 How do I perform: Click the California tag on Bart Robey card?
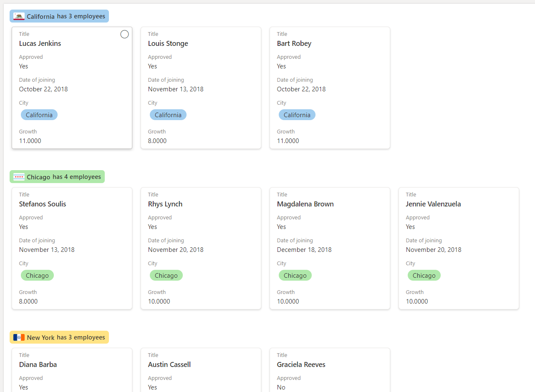(297, 115)
